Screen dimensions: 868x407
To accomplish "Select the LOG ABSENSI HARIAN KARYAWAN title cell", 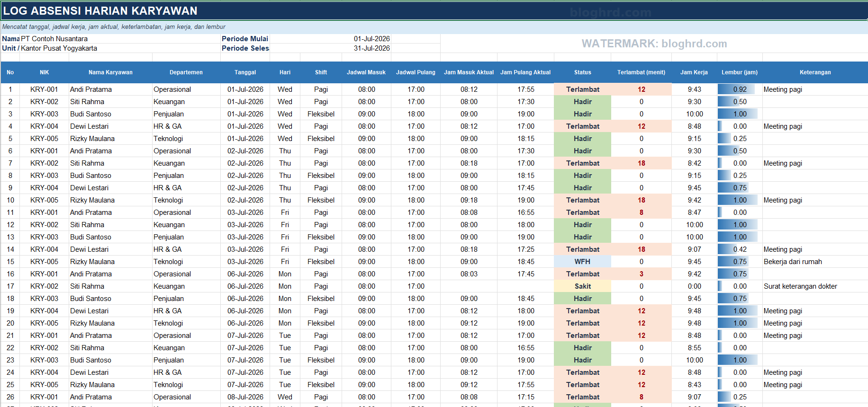I will point(434,11).
